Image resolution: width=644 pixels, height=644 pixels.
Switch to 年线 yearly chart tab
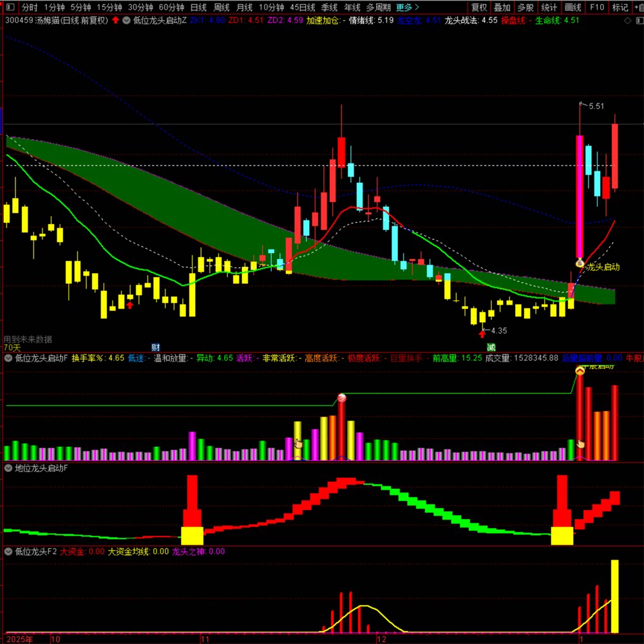(352, 7)
